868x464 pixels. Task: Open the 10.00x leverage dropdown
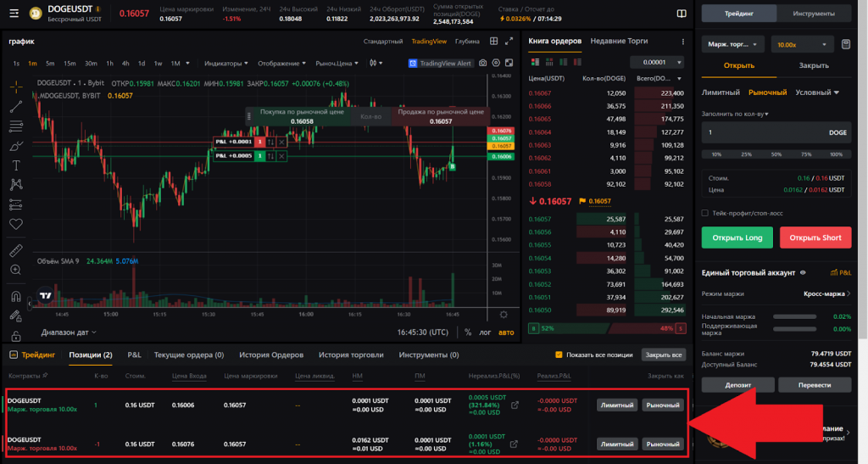click(x=802, y=44)
